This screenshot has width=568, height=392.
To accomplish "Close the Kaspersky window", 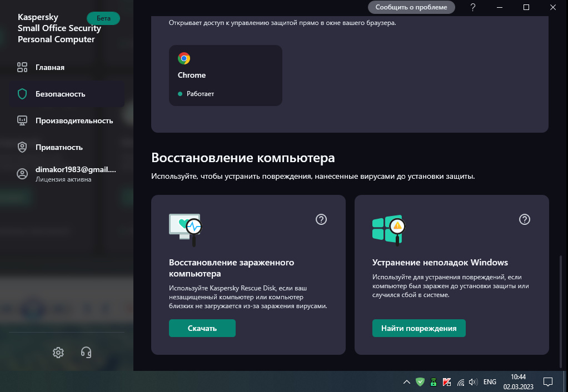I will tap(553, 7).
